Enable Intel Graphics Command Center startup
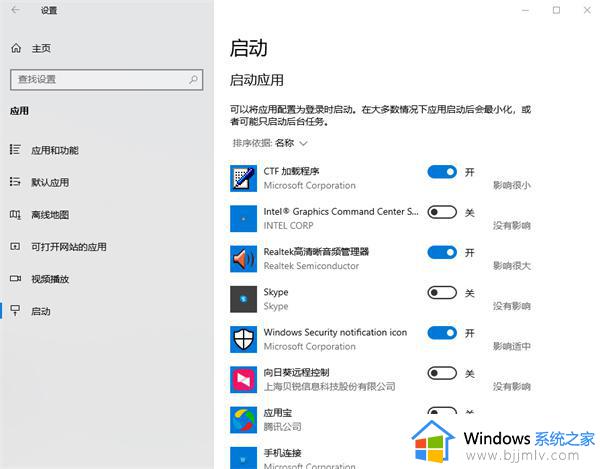The width and height of the screenshot is (600, 469). point(442,212)
